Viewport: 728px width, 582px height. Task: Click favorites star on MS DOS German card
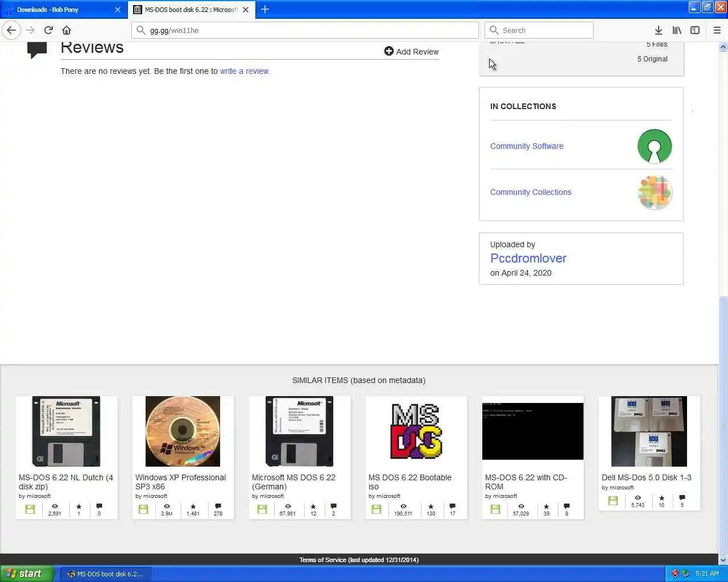coord(313,506)
